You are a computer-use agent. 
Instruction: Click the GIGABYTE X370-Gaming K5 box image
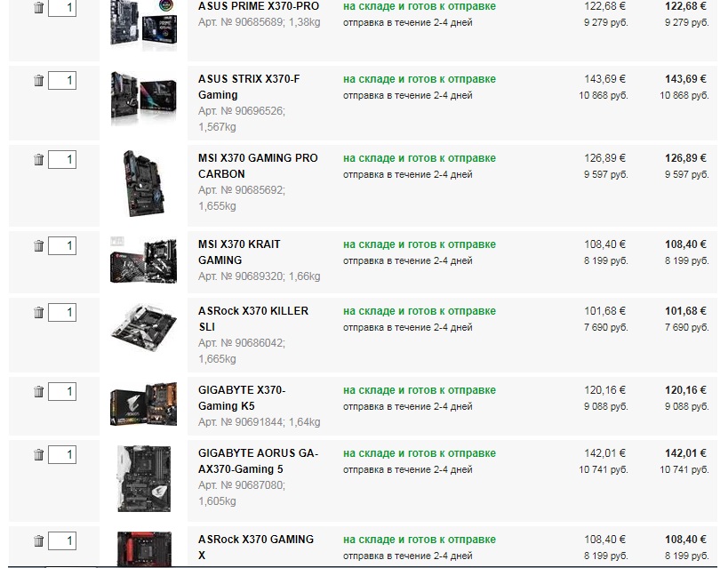(x=143, y=404)
